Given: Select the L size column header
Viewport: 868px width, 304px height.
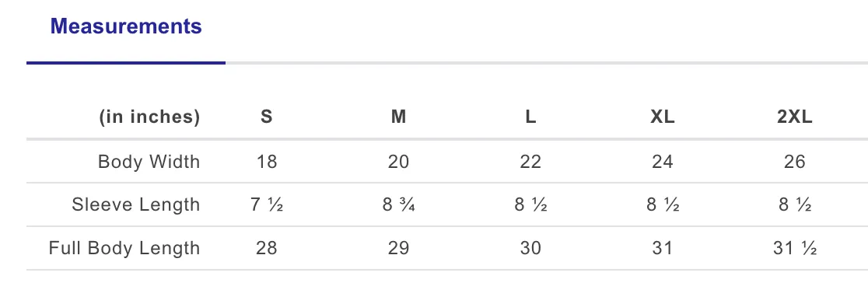Looking at the screenshot, I should coord(530,117).
